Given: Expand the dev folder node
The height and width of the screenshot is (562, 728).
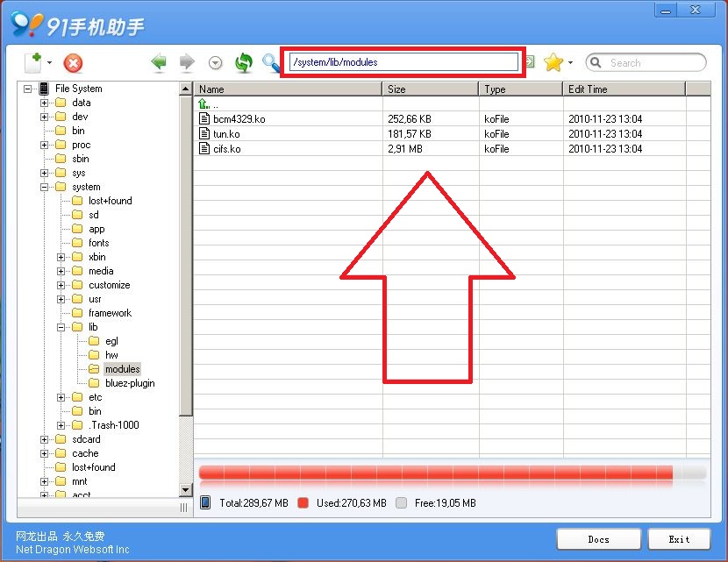Looking at the screenshot, I should click(44, 117).
